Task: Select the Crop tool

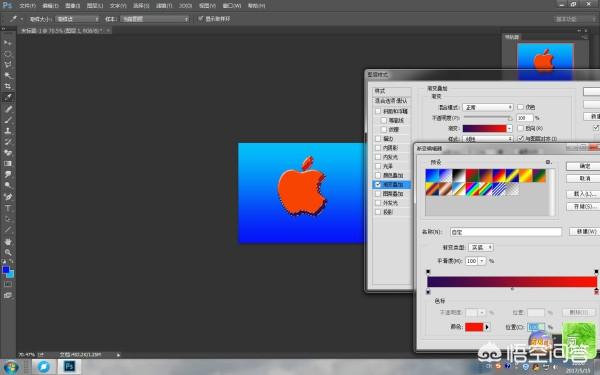Action: [8, 86]
